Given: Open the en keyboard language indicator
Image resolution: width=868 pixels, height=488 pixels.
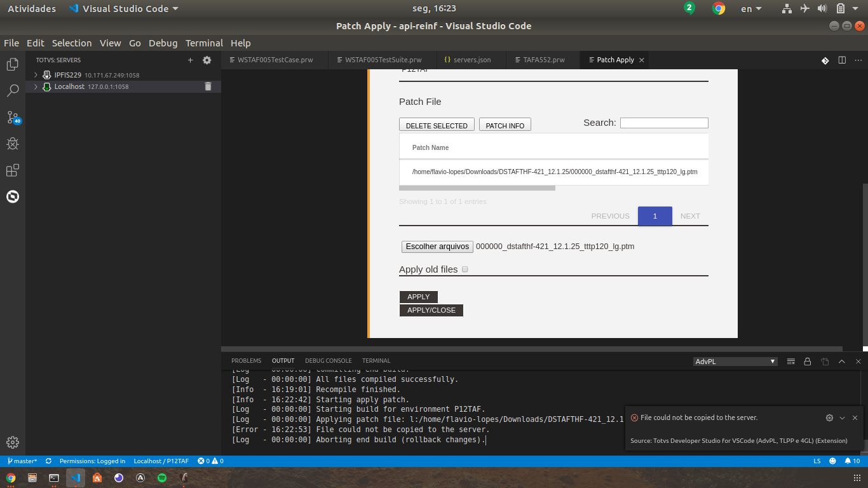Looking at the screenshot, I should [x=751, y=9].
